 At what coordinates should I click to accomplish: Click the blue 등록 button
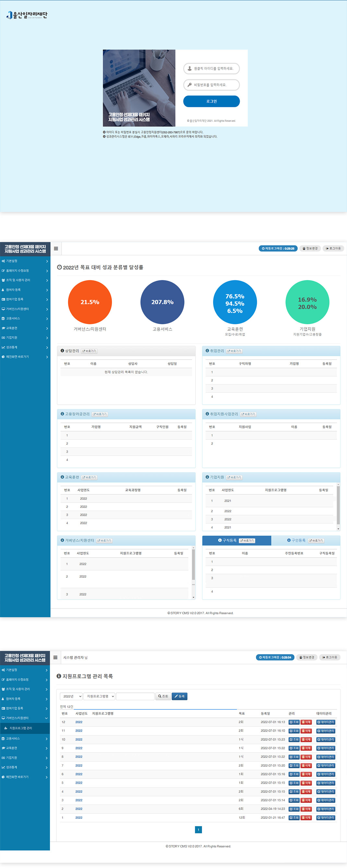coord(179,696)
